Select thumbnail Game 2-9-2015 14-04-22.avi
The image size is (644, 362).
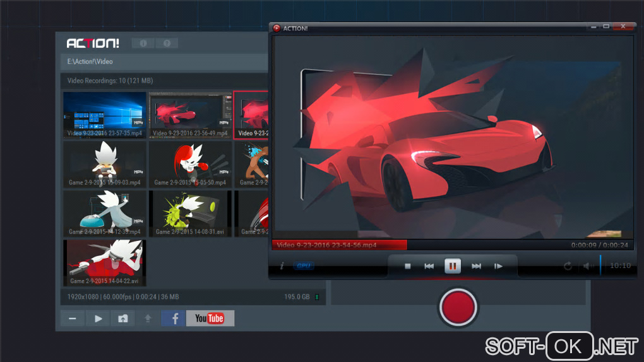(105, 263)
